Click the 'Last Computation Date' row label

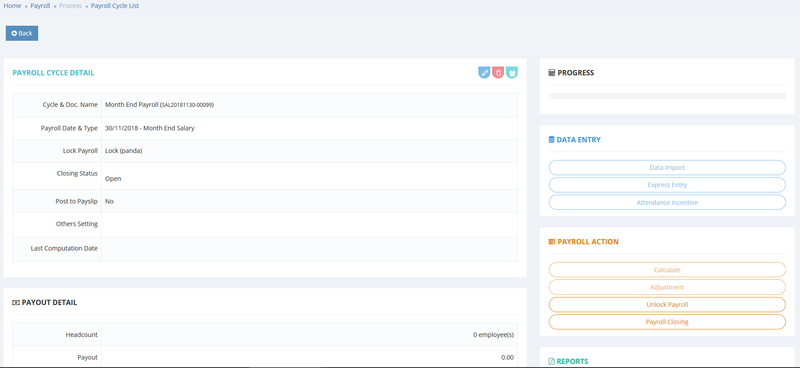tap(64, 248)
